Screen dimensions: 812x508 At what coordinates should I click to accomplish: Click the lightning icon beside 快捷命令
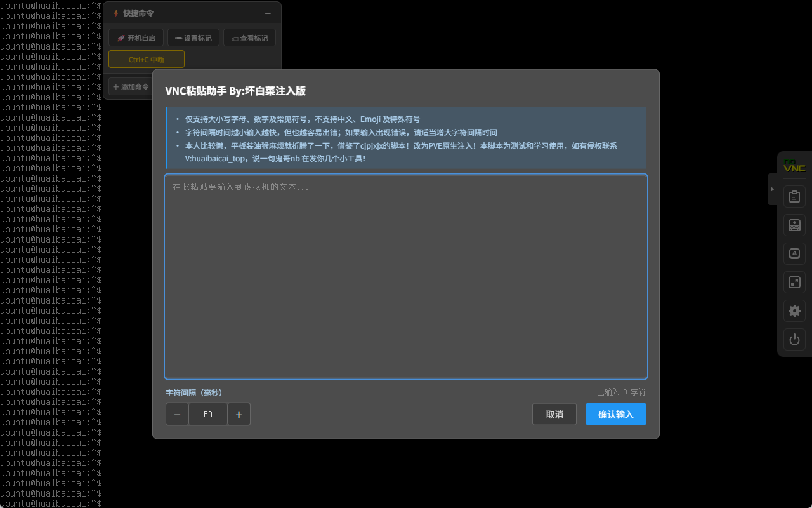[x=116, y=13]
